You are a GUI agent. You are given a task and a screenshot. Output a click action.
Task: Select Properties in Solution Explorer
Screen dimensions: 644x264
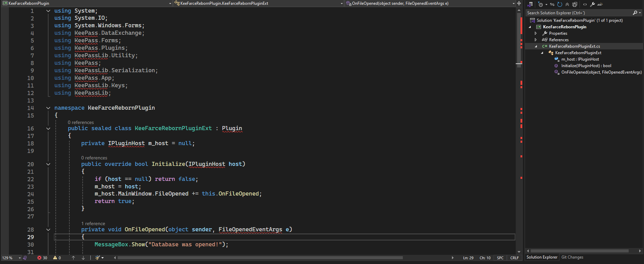pos(558,33)
